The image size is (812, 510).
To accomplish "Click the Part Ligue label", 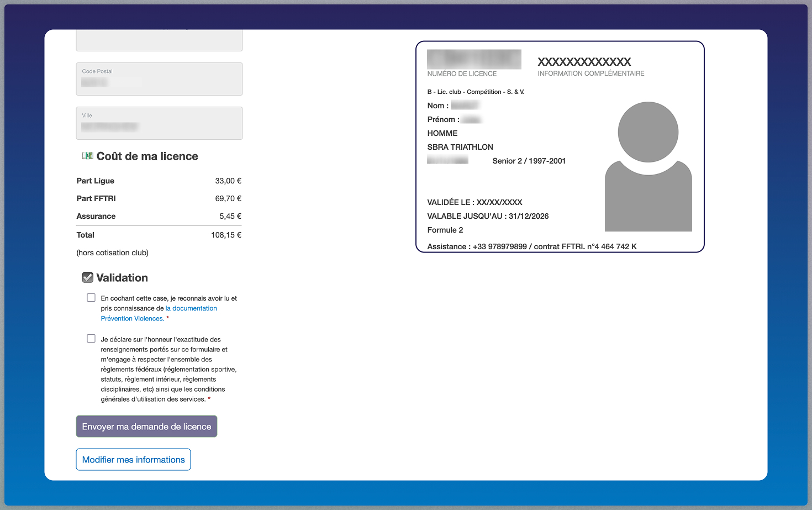I will coord(96,181).
